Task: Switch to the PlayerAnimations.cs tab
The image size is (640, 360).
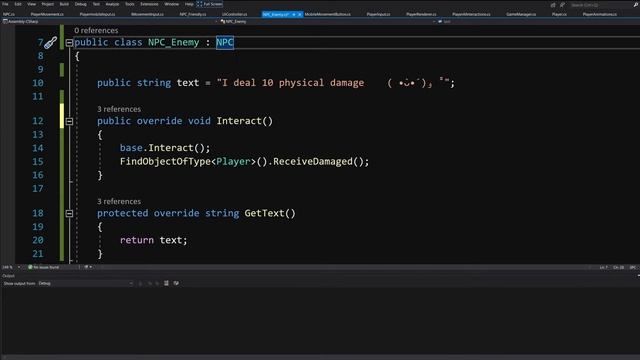Action: (x=600, y=14)
